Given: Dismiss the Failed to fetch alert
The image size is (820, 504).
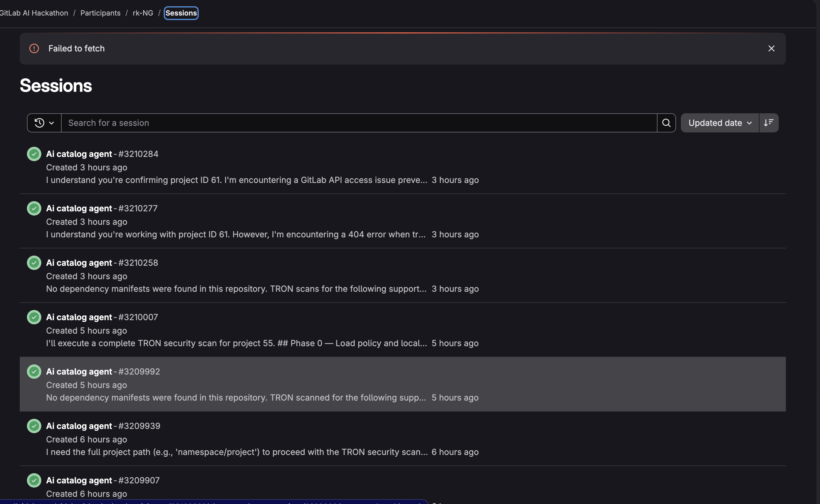Looking at the screenshot, I should [771, 49].
